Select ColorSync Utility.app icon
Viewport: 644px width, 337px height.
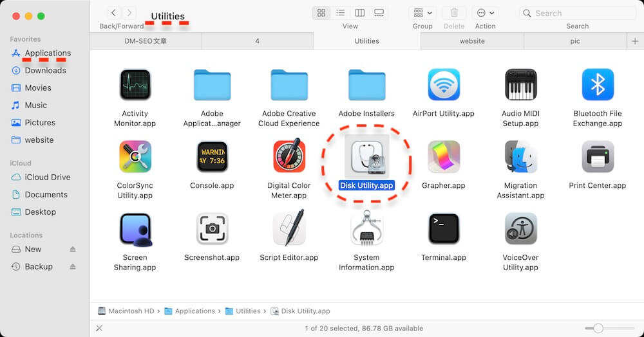135,157
